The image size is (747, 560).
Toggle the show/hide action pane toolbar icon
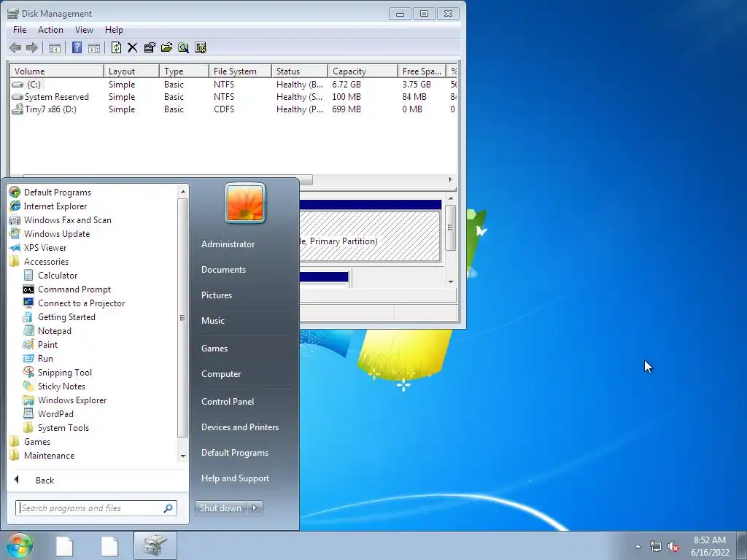(x=94, y=47)
